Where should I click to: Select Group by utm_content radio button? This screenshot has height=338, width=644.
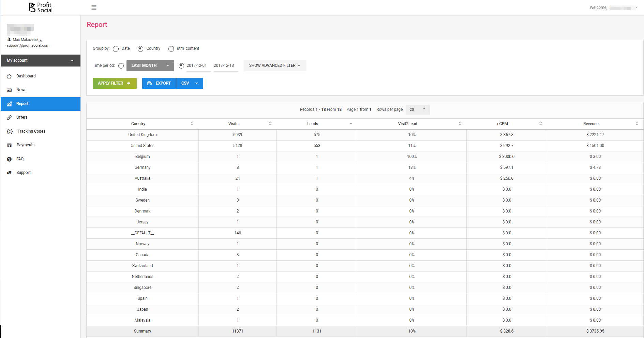(x=171, y=49)
